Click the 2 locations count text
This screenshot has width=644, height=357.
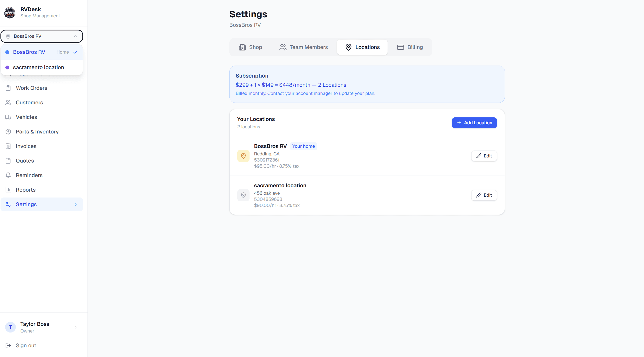(x=249, y=127)
